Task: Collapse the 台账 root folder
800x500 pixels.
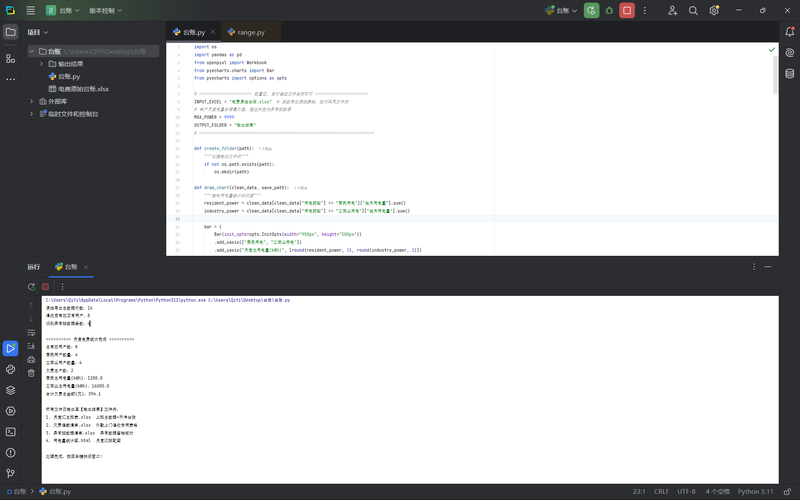Action: pyautogui.click(x=32, y=51)
